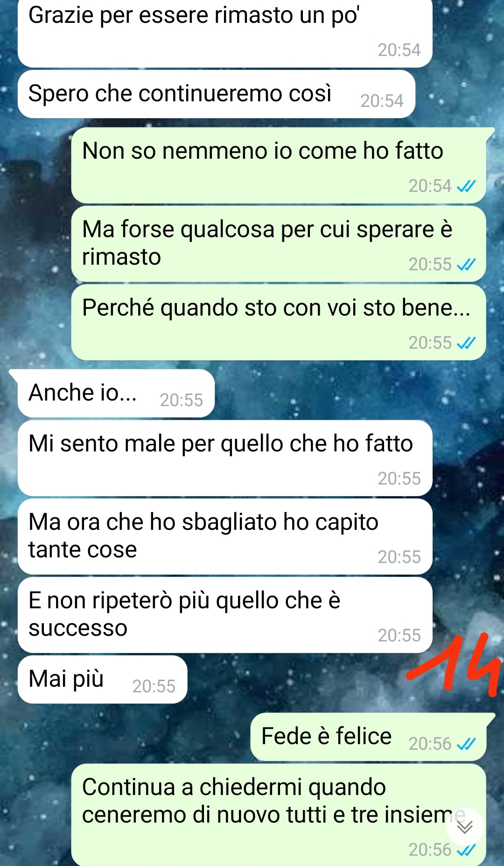Tap blue ticks on 'Ma forse qualcosa' message
Screen dimensions: 504x866
[466, 265]
